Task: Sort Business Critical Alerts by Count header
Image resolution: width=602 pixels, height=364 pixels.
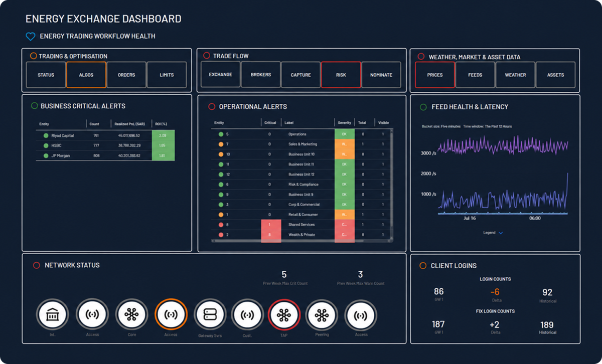Action: 94,124
